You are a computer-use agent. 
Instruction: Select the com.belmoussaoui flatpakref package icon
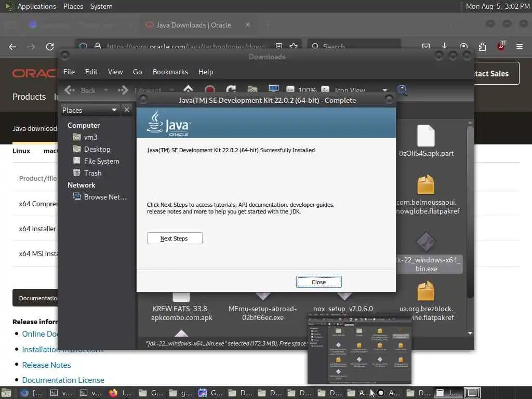426,184
